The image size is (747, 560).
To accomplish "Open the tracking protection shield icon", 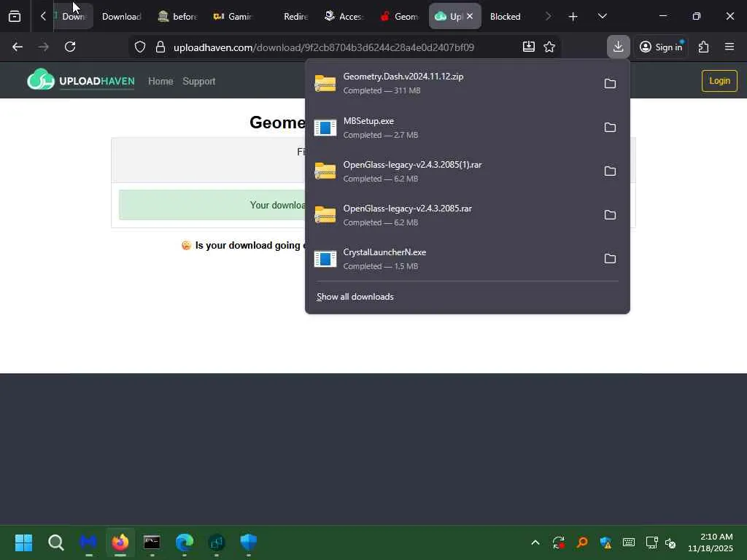I will (139, 47).
